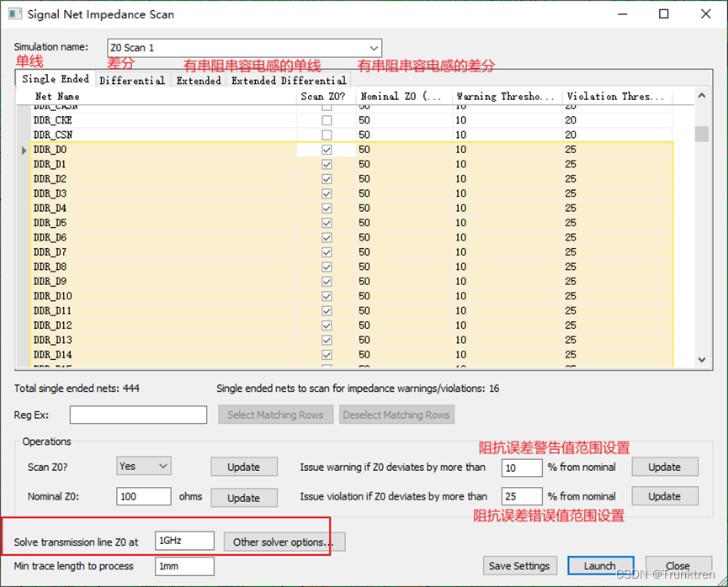This screenshot has height=587, width=728.
Task: Toggle Scan Z0 checkbox for DDR_D5
Action: (x=326, y=223)
